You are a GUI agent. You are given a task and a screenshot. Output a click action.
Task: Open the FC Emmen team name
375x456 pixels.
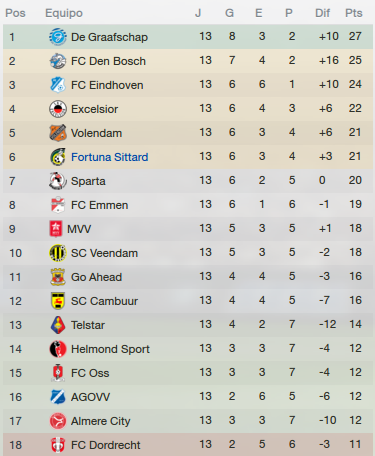coord(99,205)
